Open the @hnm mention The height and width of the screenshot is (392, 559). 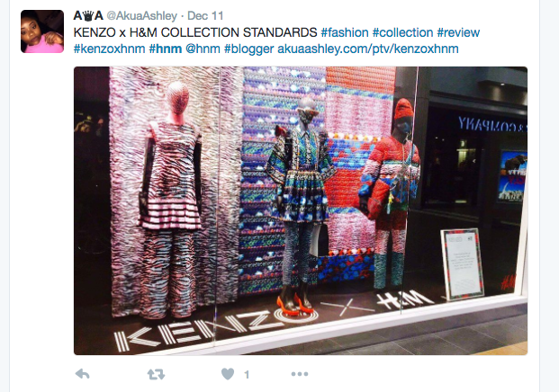click(x=203, y=49)
